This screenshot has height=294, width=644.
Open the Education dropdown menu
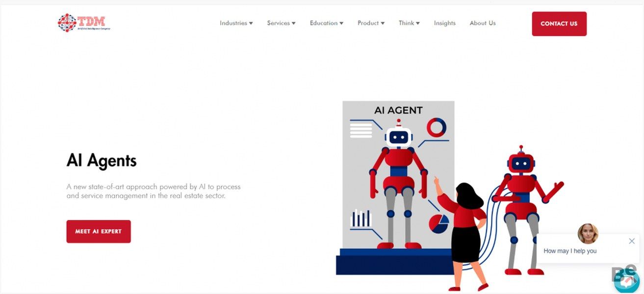326,23
